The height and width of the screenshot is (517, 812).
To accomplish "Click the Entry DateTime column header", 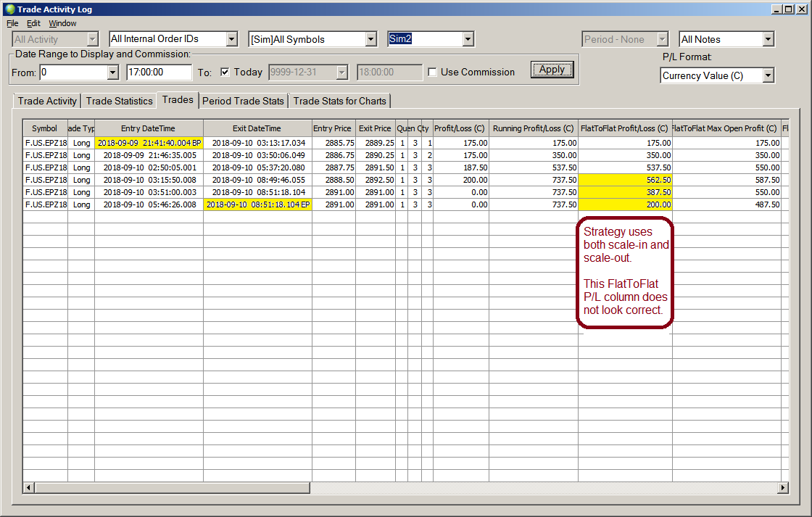I will pyautogui.click(x=148, y=128).
